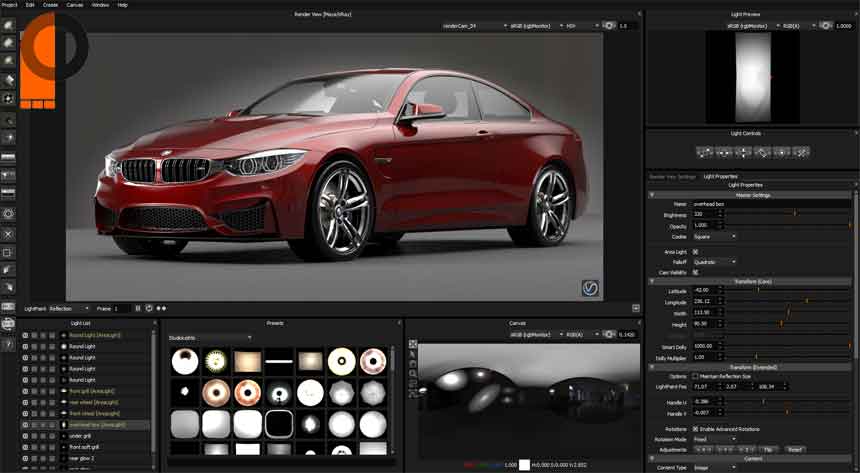Viewport: 860px width, 473px height.
Task: Open the Edit menu
Action: pos(30,5)
